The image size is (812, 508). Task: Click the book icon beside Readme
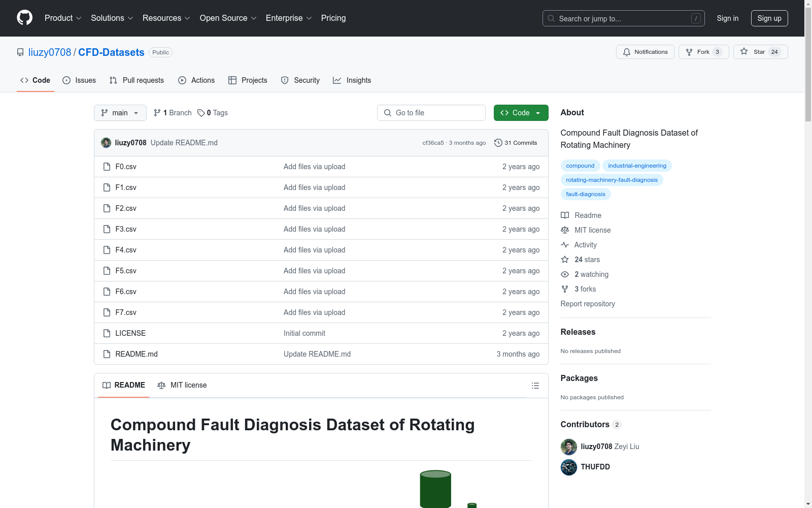[x=565, y=215]
